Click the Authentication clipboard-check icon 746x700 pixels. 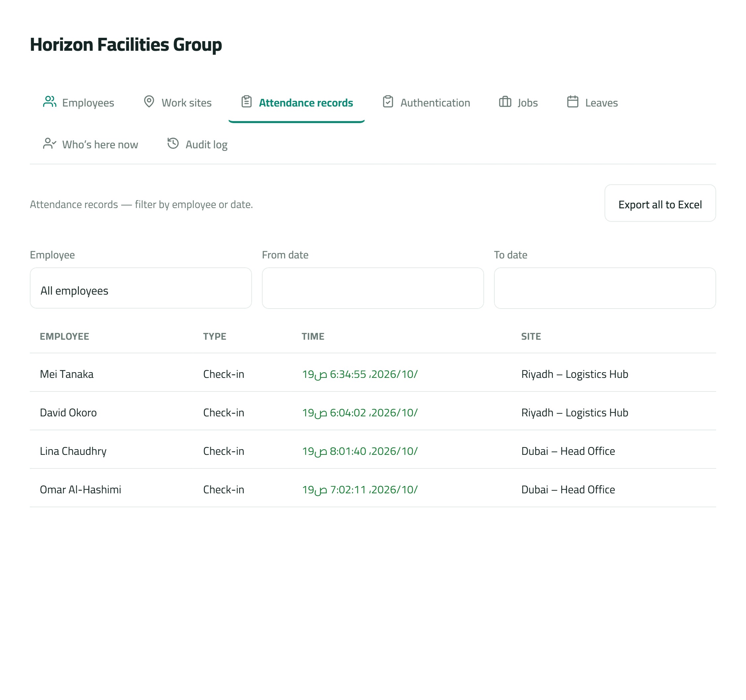point(388,102)
